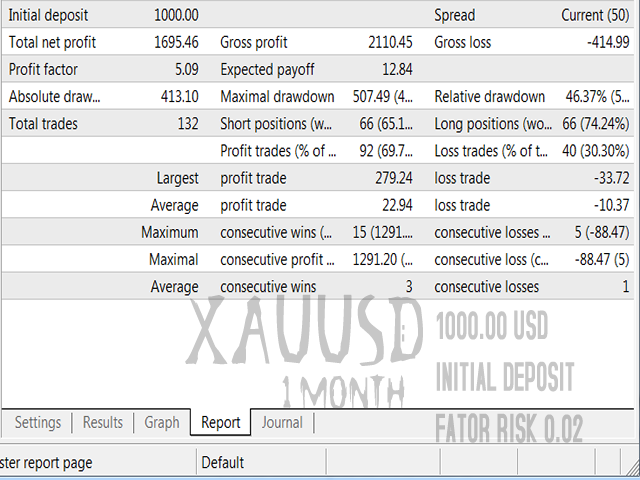Open the Journal tab
The height and width of the screenshot is (480, 640).
click(x=282, y=423)
